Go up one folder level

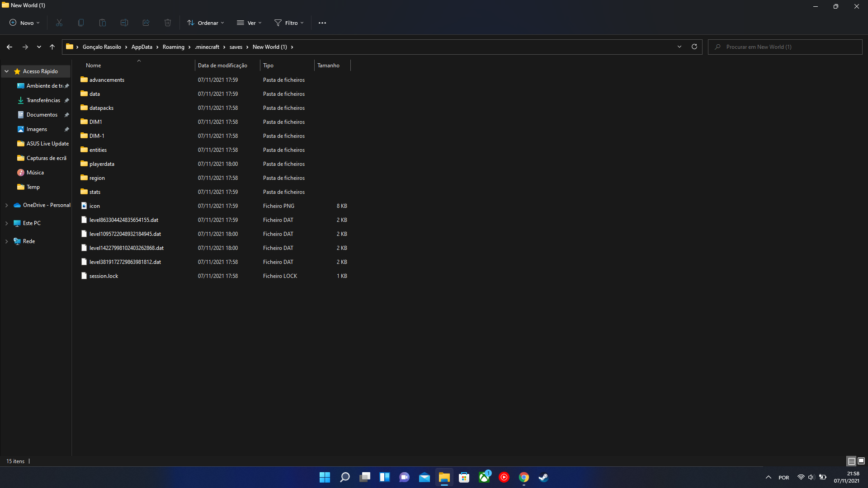click(x=52, y=47)
